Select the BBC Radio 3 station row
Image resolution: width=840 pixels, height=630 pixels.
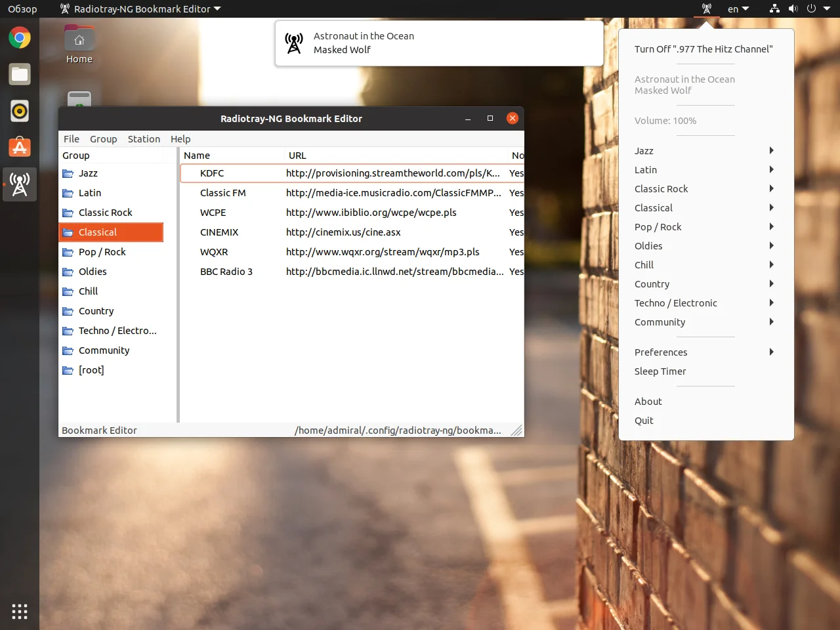coord(227,272)
